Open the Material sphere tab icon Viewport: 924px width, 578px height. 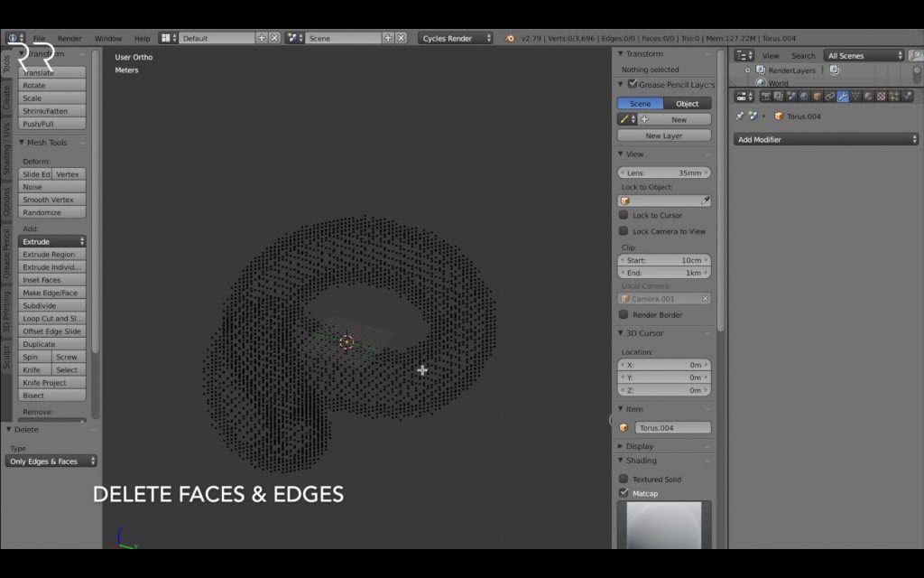pos(869,96)
